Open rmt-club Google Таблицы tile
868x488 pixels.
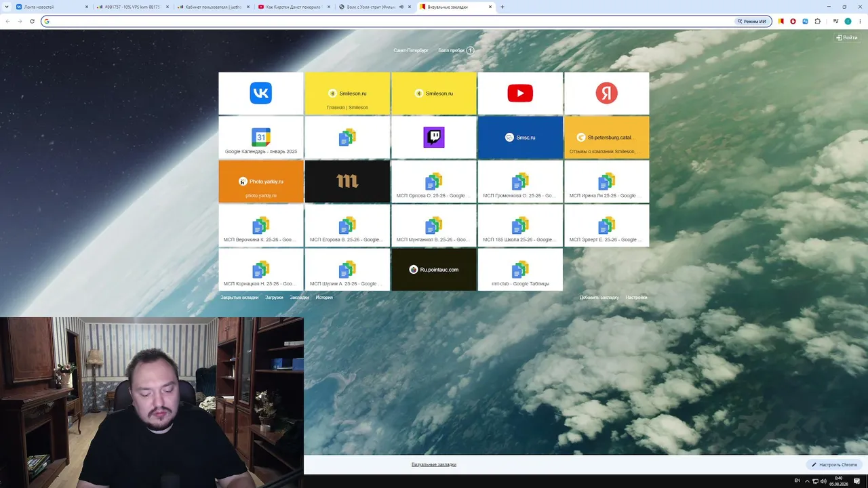(x=520, y=270)
